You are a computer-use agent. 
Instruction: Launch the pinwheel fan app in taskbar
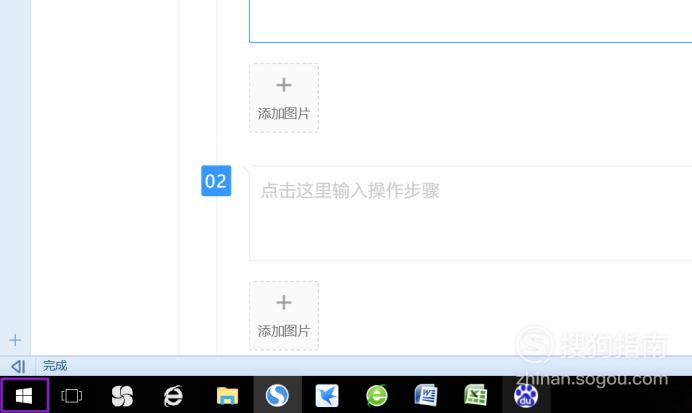tap(122, 395)
